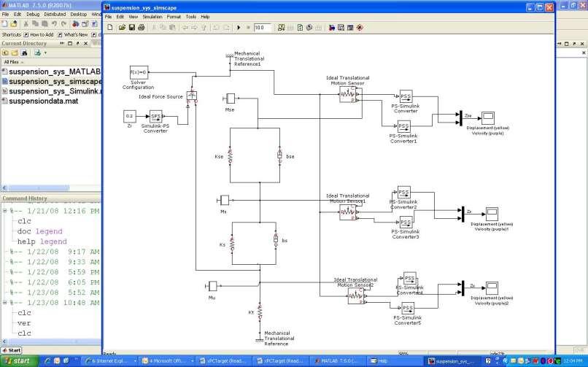Click All Files column header dropdown
Viewport: 588px width, 367px height.
[14, 62]
